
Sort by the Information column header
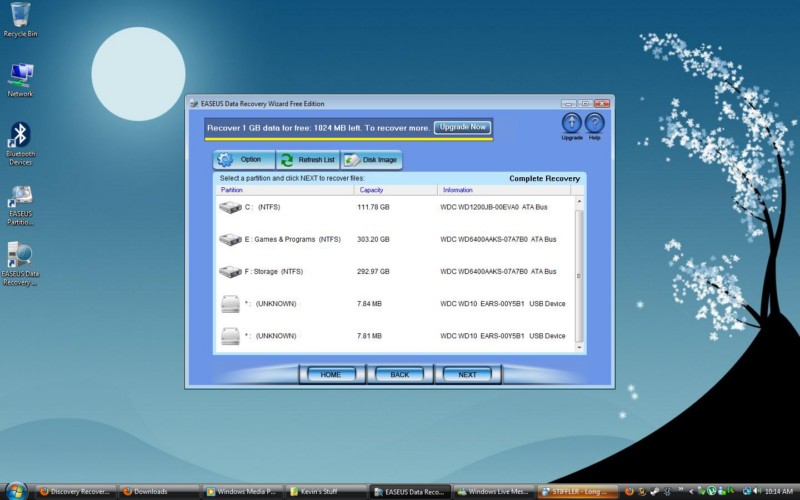[x=504, y=190]
